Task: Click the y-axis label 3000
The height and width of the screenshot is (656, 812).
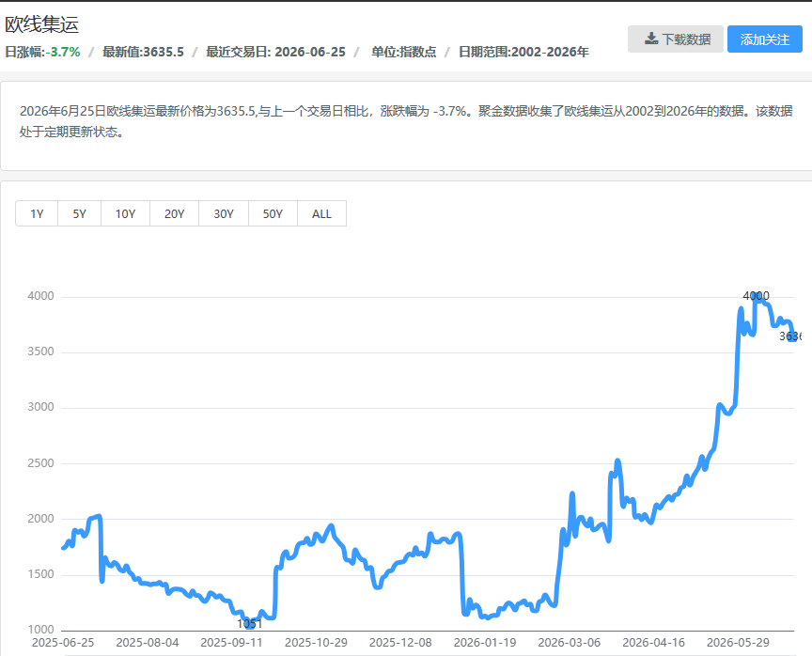Action: point(41,407)
